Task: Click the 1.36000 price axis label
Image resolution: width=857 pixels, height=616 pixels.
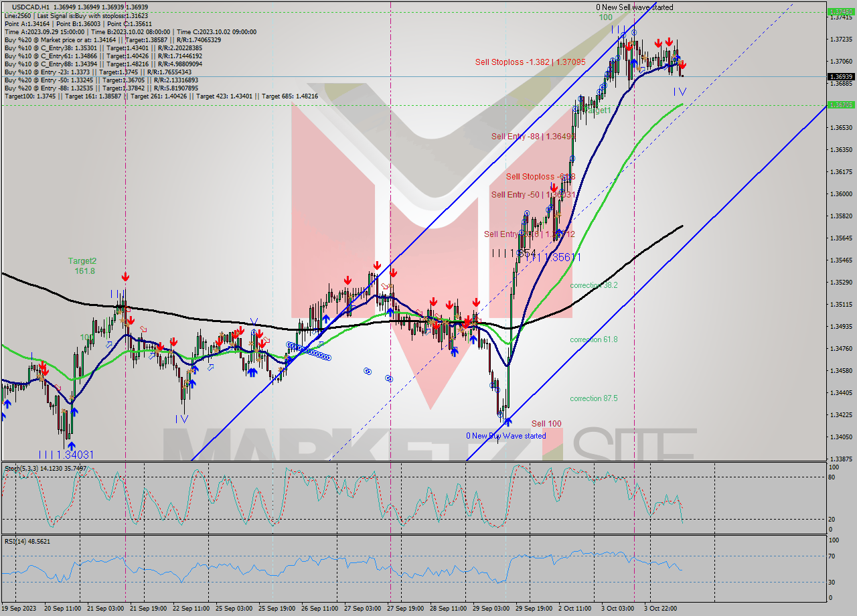Action: (840, 194)
